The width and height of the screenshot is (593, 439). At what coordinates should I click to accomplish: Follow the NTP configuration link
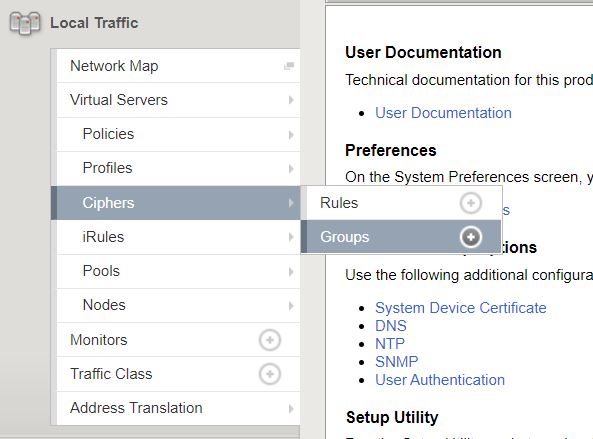(x=390, y=344)
